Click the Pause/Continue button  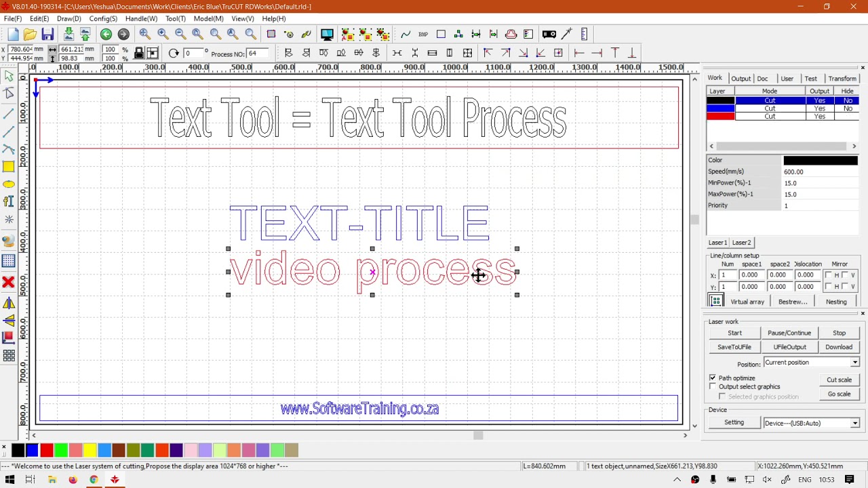click(x=789, y=333)
